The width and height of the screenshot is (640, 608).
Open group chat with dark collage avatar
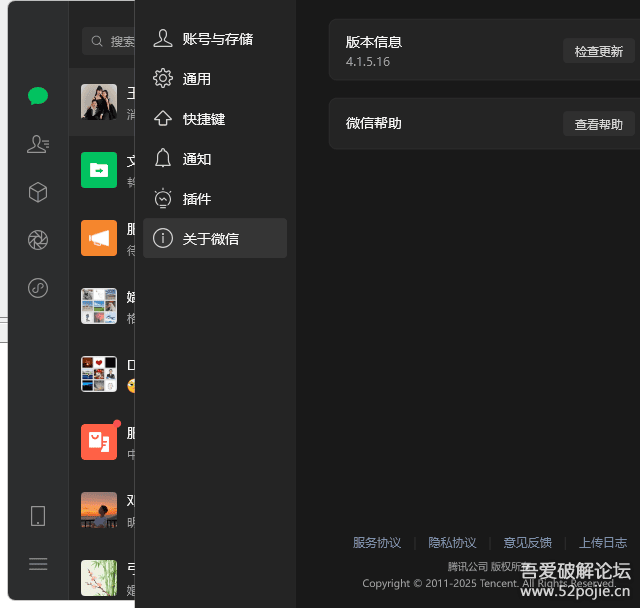tap(99, 374)
